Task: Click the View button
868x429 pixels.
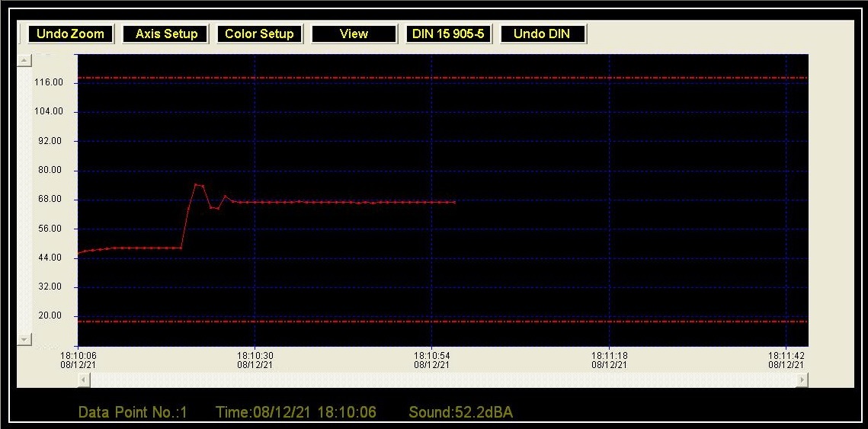Action: click(x=354, y=34)
